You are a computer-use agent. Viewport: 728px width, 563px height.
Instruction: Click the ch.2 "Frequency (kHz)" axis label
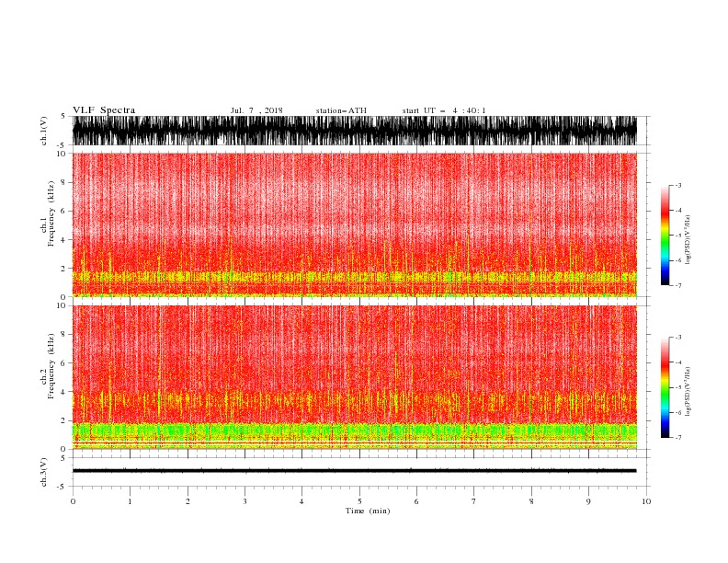coord(51,366)
